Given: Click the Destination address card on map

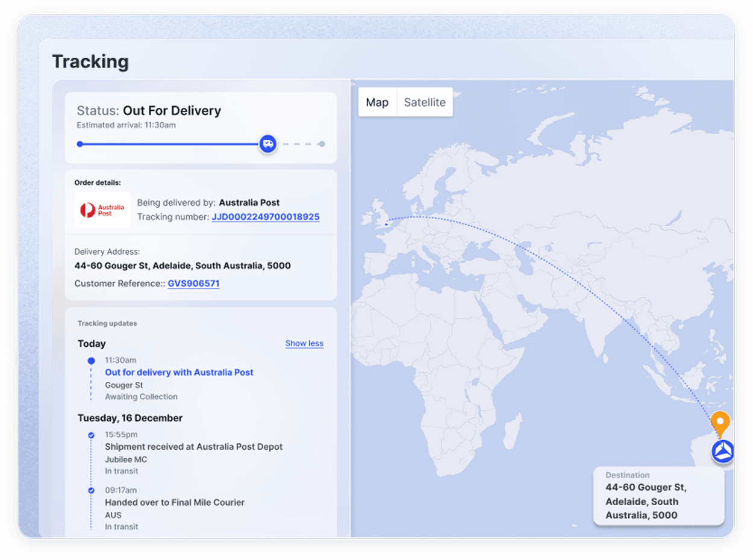Looking at the screenshot, I should tap(658, 496).
